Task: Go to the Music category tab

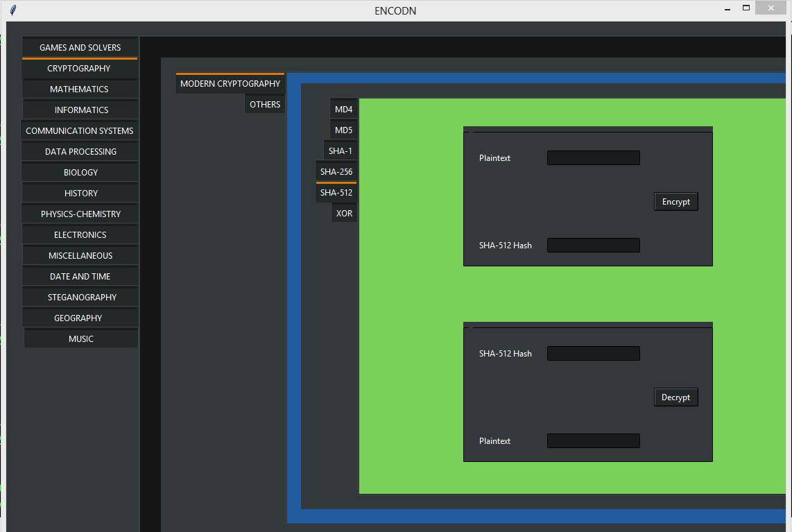Action: (x=80, y=338)
